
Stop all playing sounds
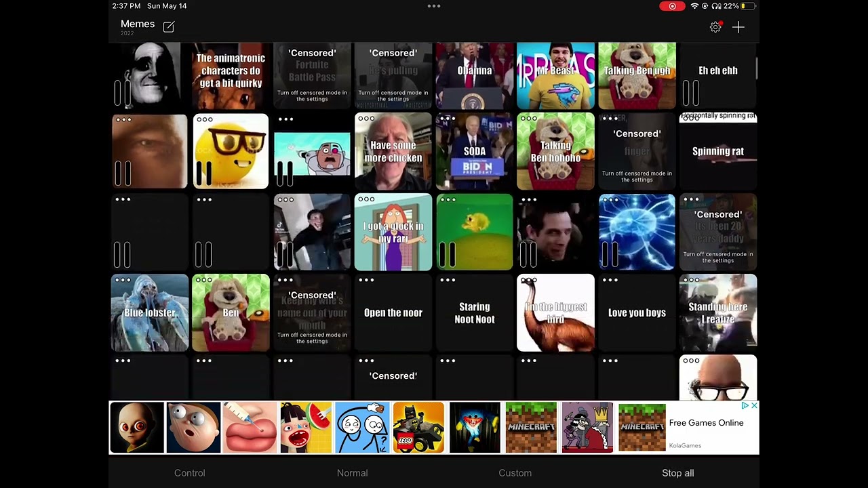point(678,473)
